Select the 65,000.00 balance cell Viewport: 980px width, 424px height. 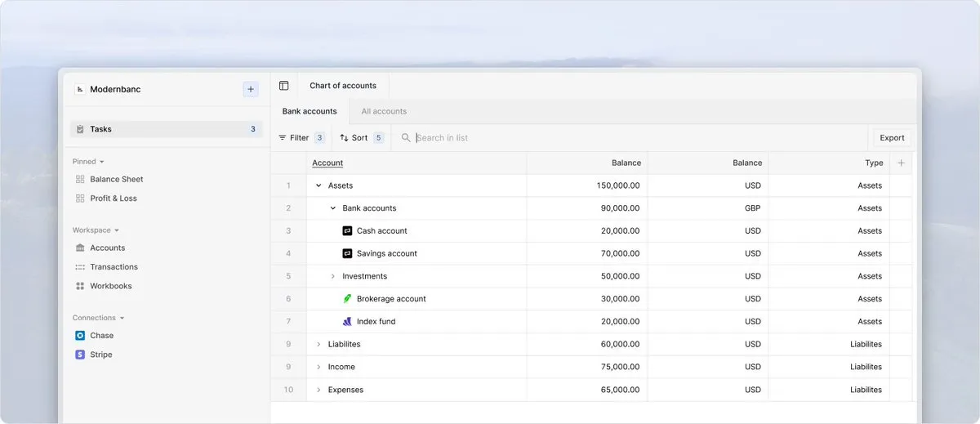tap(587, 390)
